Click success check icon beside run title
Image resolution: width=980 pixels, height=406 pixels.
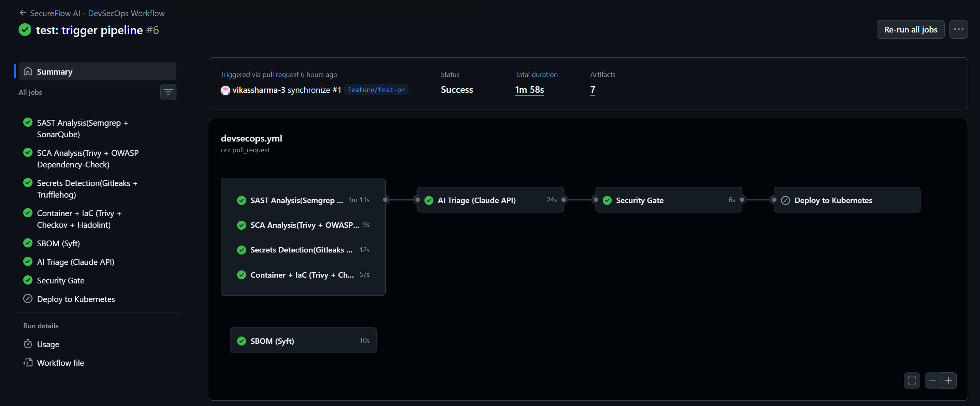pos(25,30)
